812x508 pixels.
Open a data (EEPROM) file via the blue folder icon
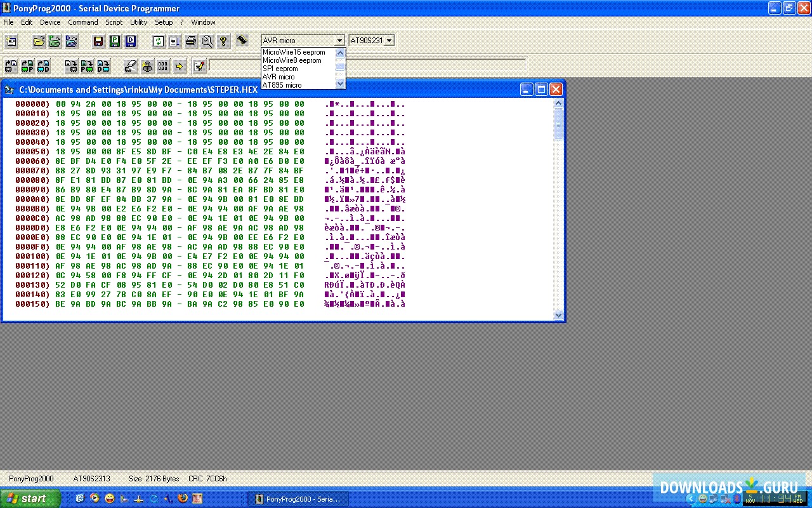coord(71,42)
